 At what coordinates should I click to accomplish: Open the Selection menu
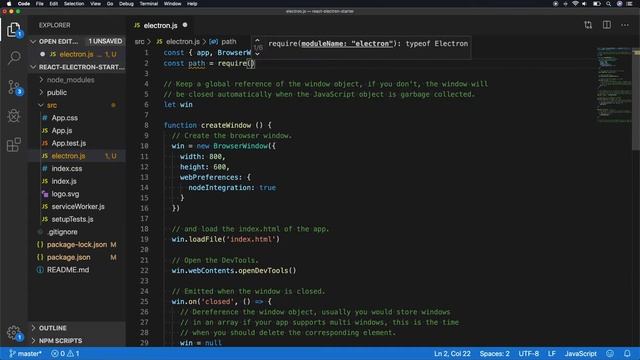[x=74, y=4]
